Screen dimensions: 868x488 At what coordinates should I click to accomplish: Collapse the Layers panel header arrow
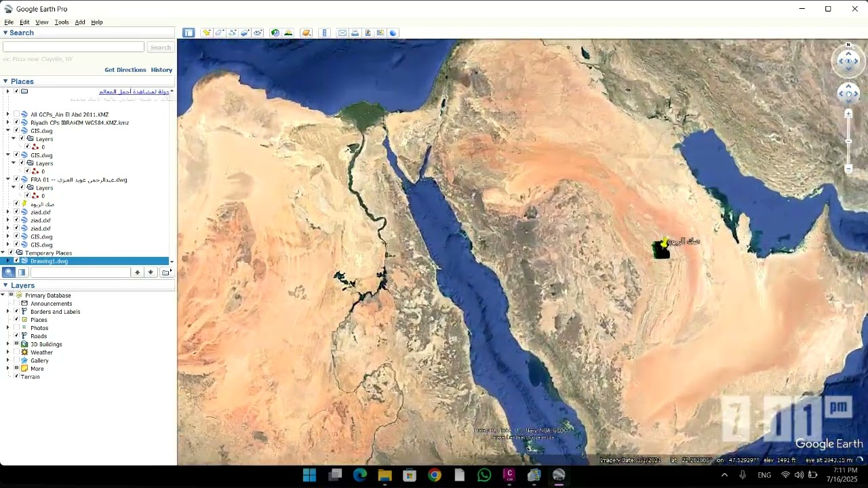point(5,285)
